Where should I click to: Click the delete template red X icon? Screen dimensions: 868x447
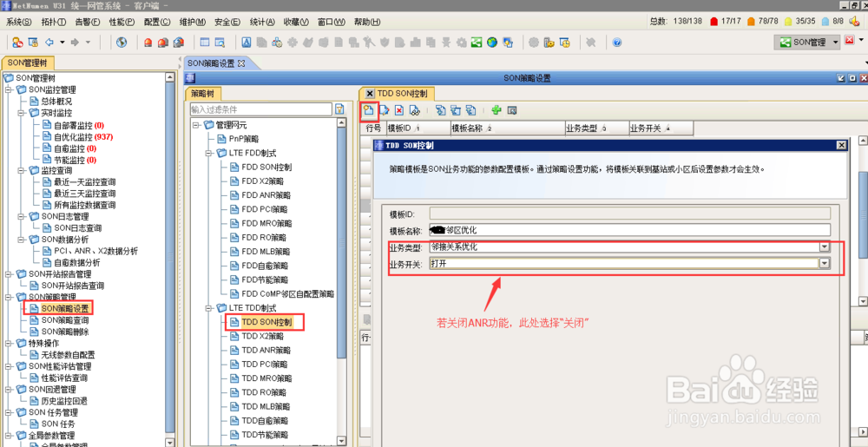click(399, 110)
